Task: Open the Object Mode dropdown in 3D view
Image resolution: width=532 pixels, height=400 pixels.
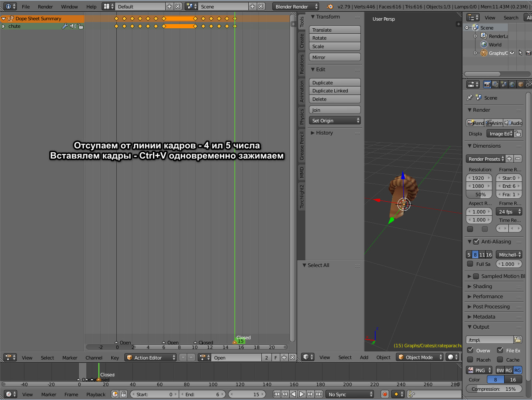Action: pos(420,357)
